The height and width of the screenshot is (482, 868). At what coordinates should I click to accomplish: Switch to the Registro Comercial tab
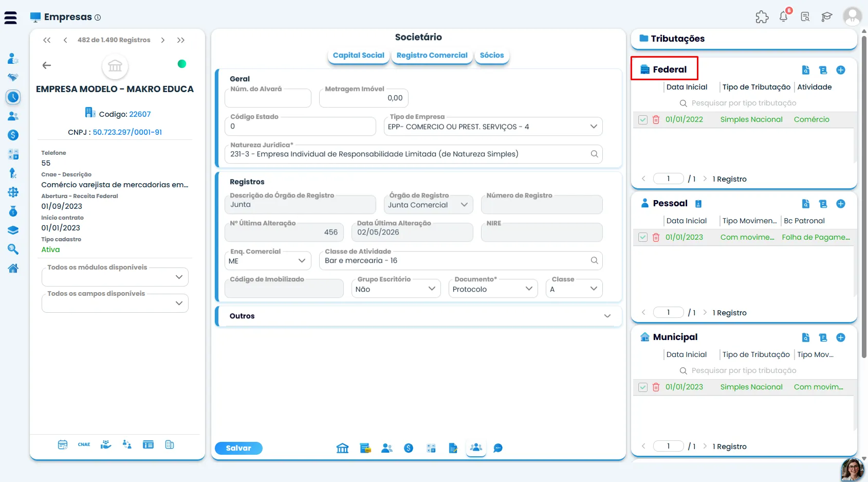(432, 55)
